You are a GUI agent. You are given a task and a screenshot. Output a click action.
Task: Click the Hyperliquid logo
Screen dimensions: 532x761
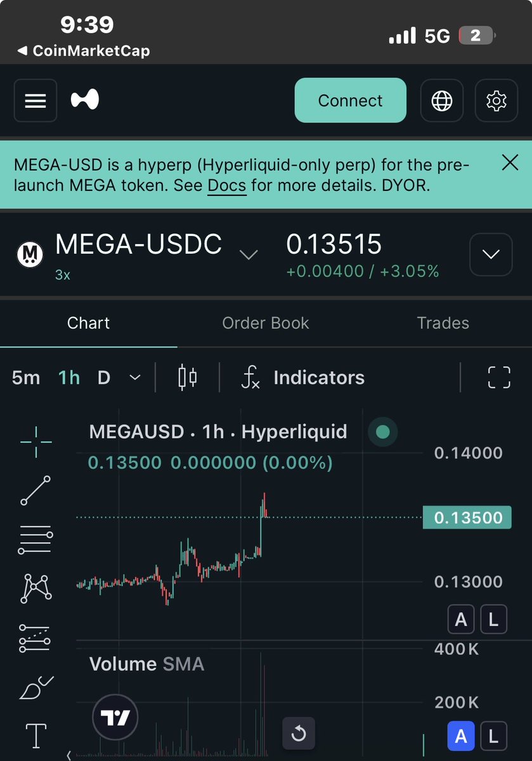tap(84, 100)
